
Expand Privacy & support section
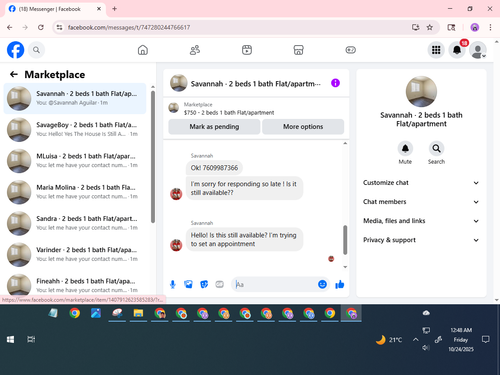421,240
